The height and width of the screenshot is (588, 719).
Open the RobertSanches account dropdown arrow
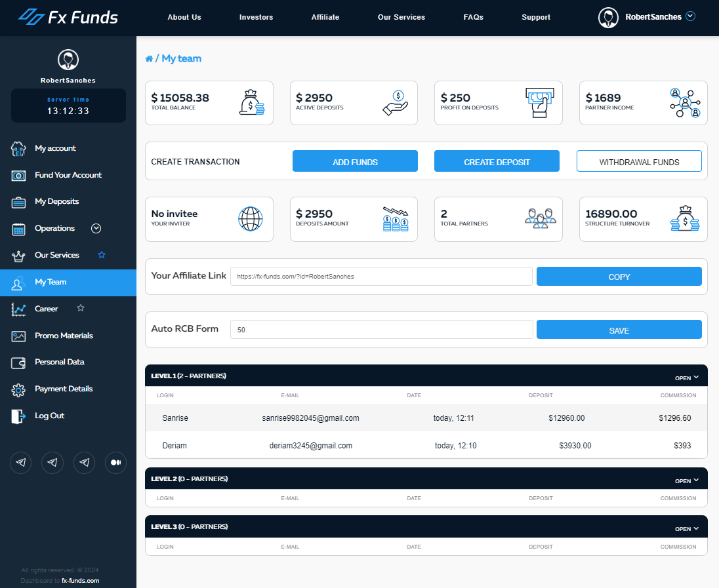(690, 16)
